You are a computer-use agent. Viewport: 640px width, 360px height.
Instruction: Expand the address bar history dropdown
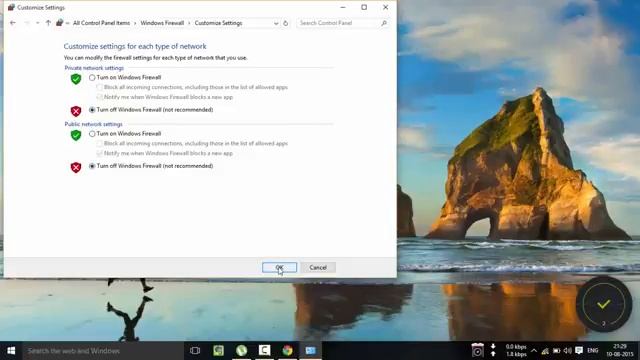(276, 23)
